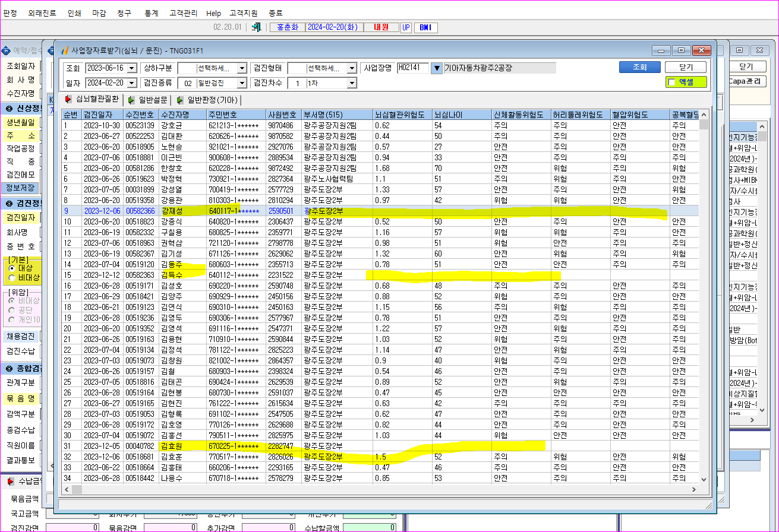Viewport: 779px width, 532px height.
Task: Click the blue triangle icon beside 사업장명 code
Action: click(x=437, y=68)
